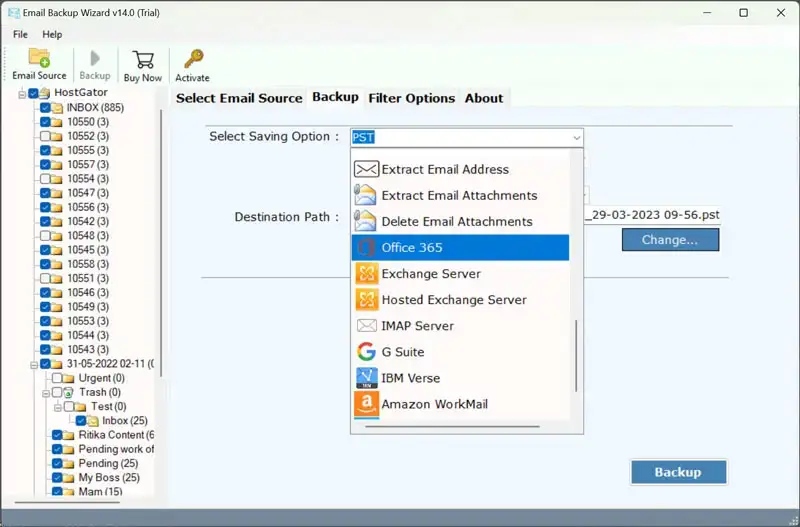Uncheck the HostGator root checkbox

(x=33, y=93)
